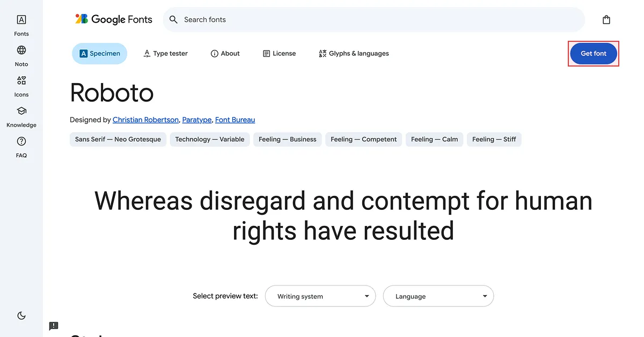This screenshot has width=644, height=337.
Task: Open the About tab
Action: click(x=225, y=54)
